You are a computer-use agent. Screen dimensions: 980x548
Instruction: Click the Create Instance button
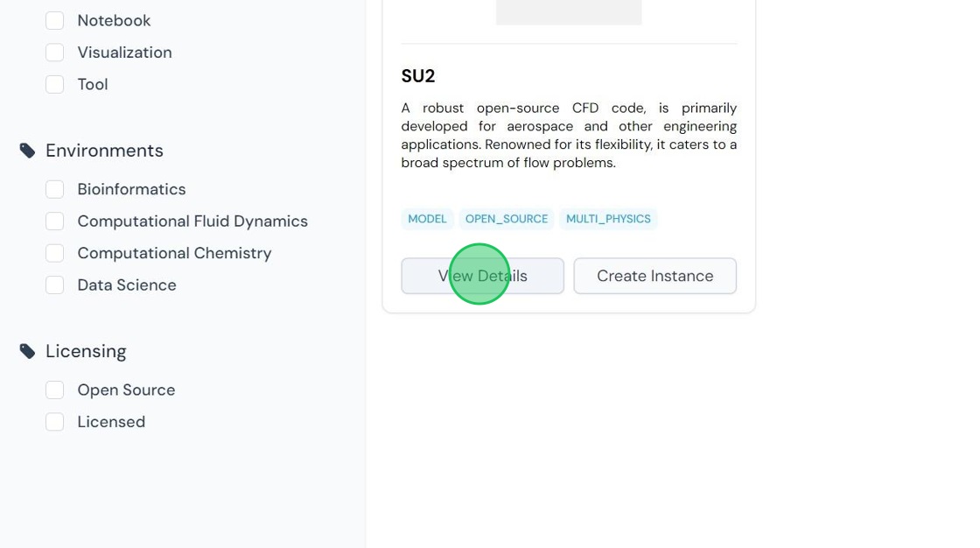(655, 276)
